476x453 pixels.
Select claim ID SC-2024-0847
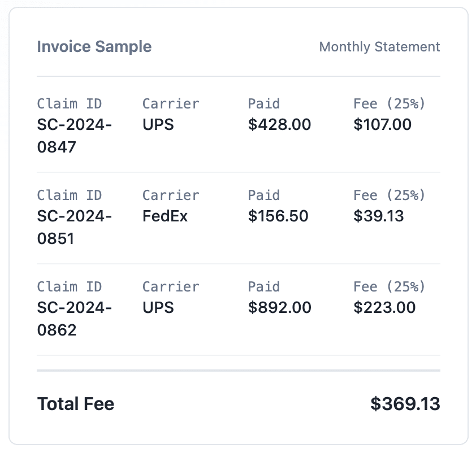pyautogui.click(x=74, y=136)
